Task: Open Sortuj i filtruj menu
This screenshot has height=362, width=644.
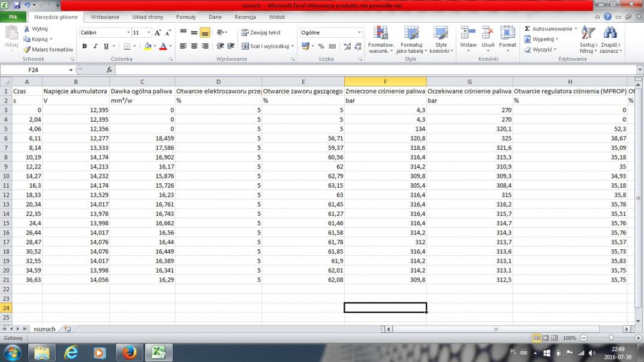Action: coord(589,40)
